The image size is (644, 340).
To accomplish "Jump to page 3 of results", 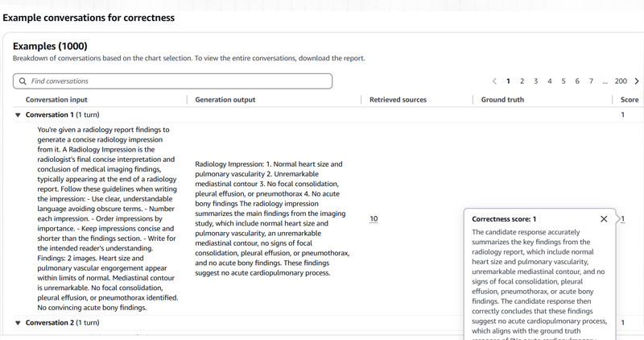I will [x=536, y=81].
